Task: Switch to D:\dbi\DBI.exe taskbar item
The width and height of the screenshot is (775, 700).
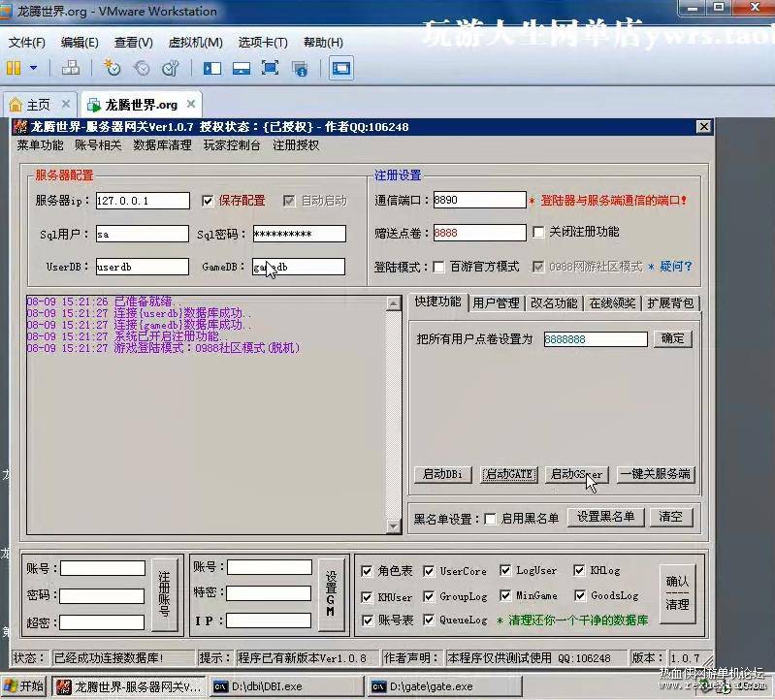Action: click(x=287, y=686)
